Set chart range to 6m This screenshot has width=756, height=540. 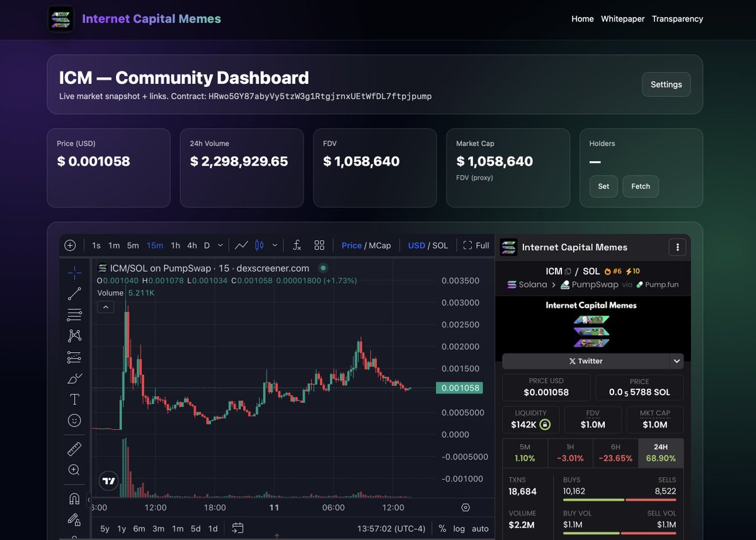point(139,528)
